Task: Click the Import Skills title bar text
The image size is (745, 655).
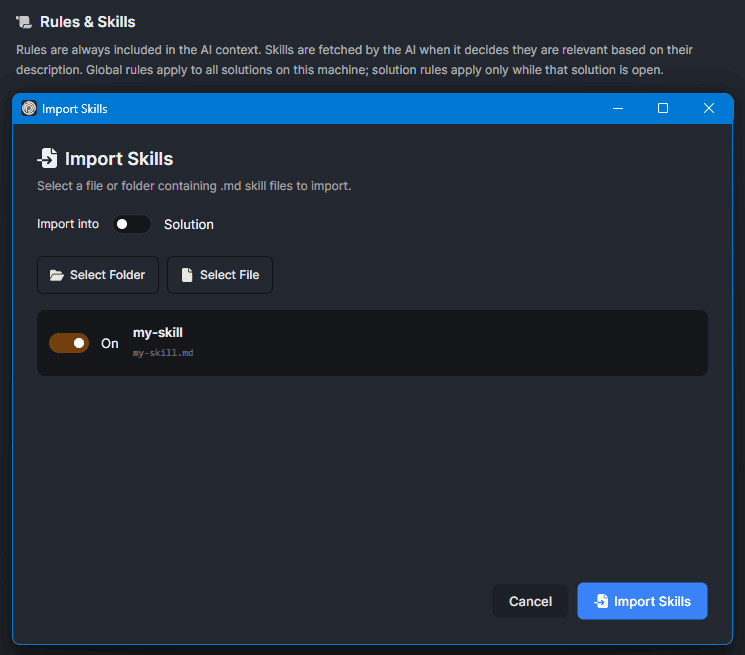Action: click(x=75, y=109)
